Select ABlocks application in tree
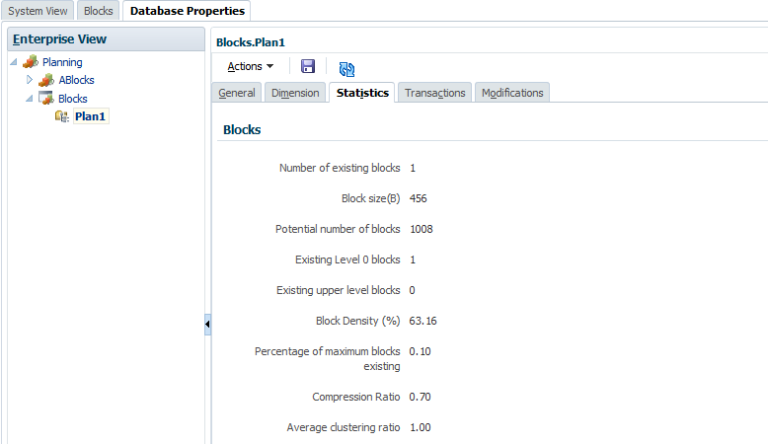Screen dimensions: 768x444 [76, 80]
